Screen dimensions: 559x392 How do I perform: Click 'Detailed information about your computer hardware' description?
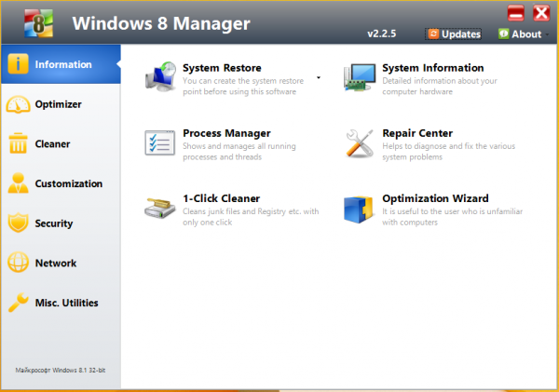(x=440, y=87)
